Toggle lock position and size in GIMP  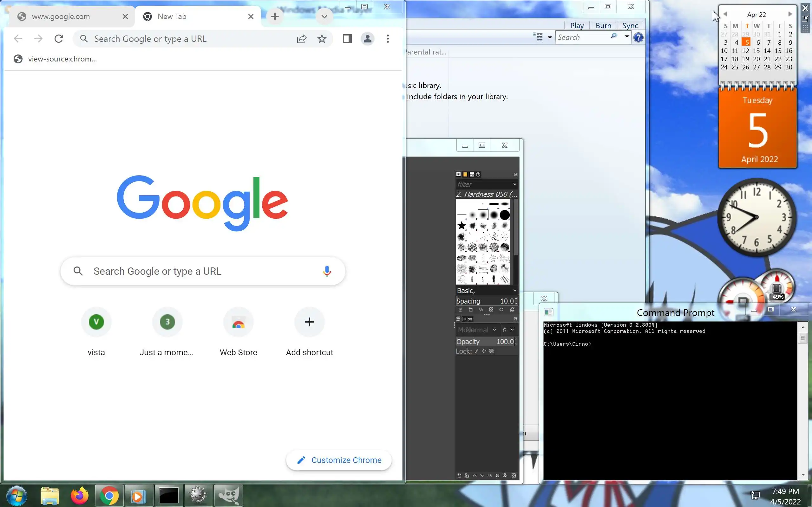[484, 351]
